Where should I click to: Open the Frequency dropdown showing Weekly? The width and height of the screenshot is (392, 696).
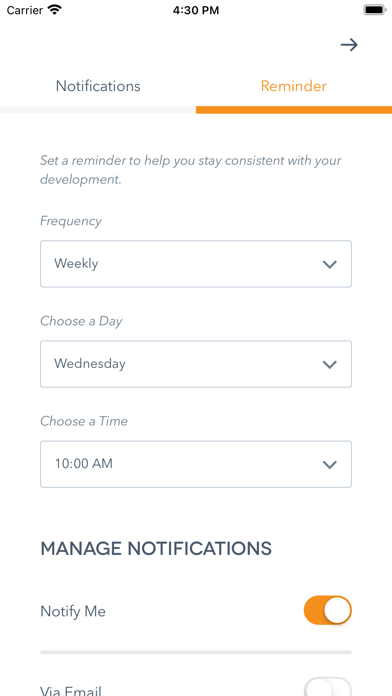click(196, 264)
